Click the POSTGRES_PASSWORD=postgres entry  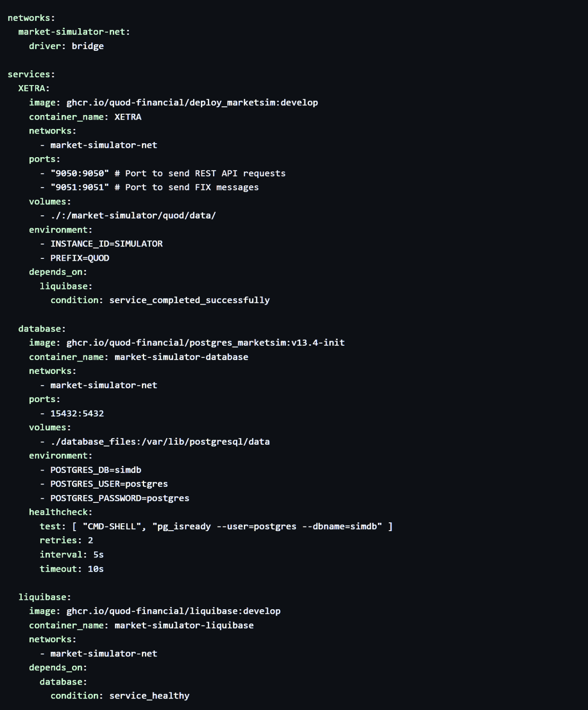click(x=120, y=498)
